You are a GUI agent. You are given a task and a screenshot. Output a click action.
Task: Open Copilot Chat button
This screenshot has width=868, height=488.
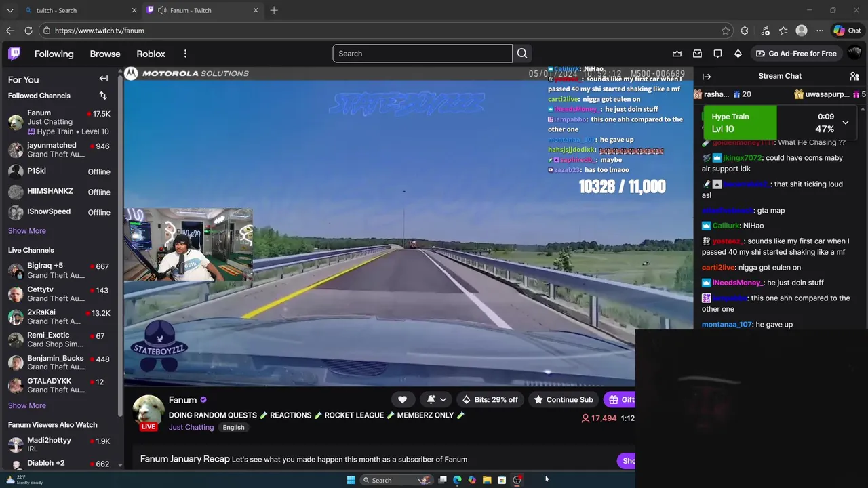(847, 30)
